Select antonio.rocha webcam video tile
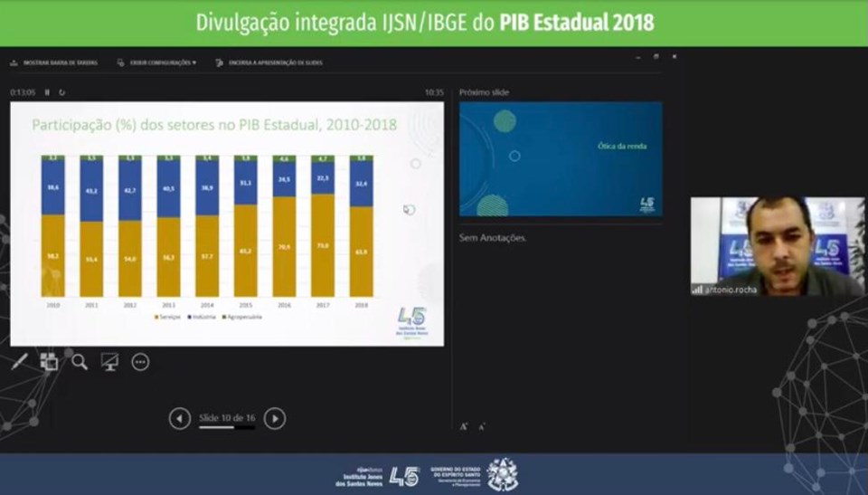The image size is (868, 495). click(777, 246)
